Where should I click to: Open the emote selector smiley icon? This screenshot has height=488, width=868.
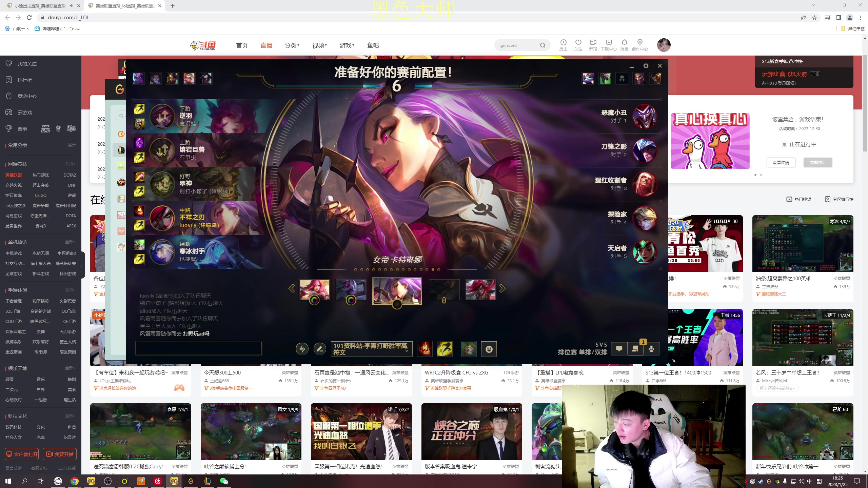tap(489, 349)
